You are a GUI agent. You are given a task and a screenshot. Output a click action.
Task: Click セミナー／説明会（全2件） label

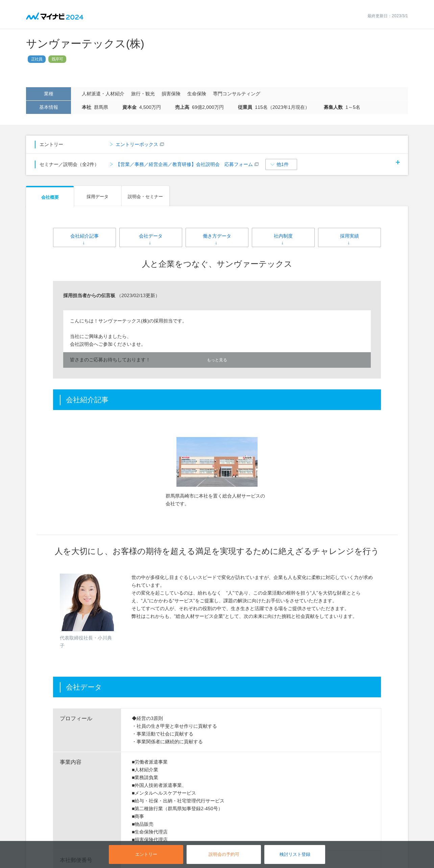point(69,164)
